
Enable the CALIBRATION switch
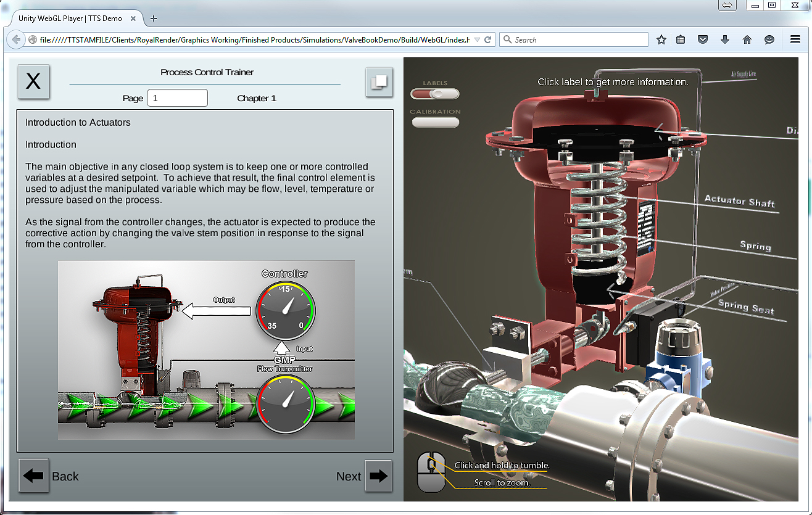coord(435,122)
